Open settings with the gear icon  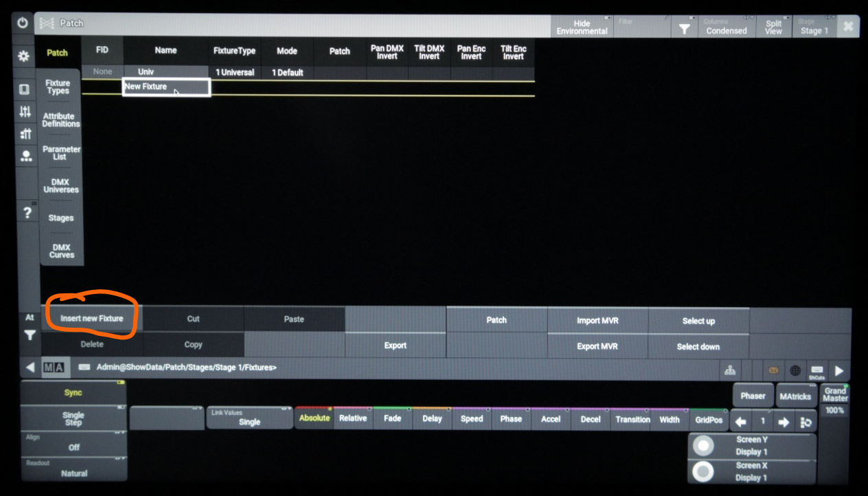[24, 56]
